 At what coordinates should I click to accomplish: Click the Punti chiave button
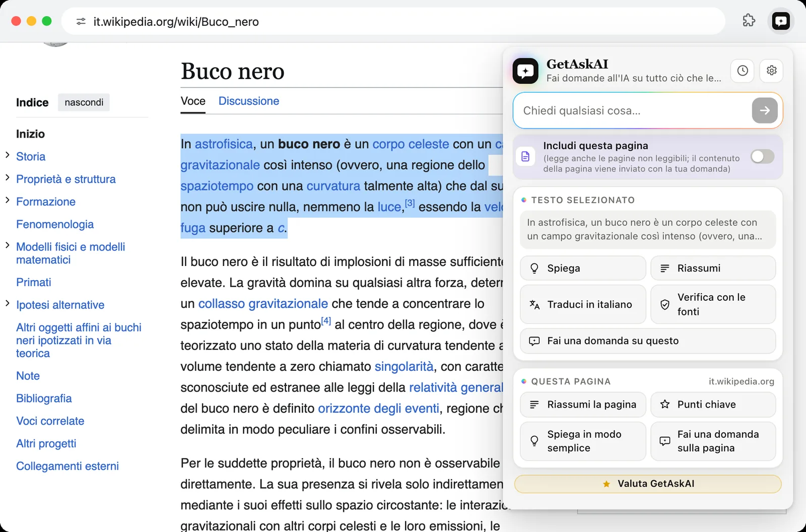713,405
